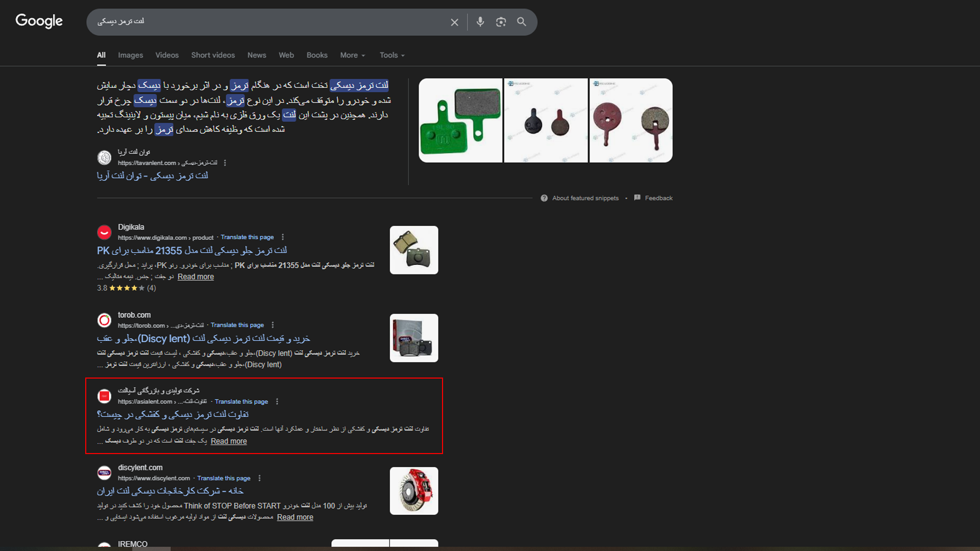The image size is (980, 551).
Task: Open the Short videos tab
Action: (213, 55)
